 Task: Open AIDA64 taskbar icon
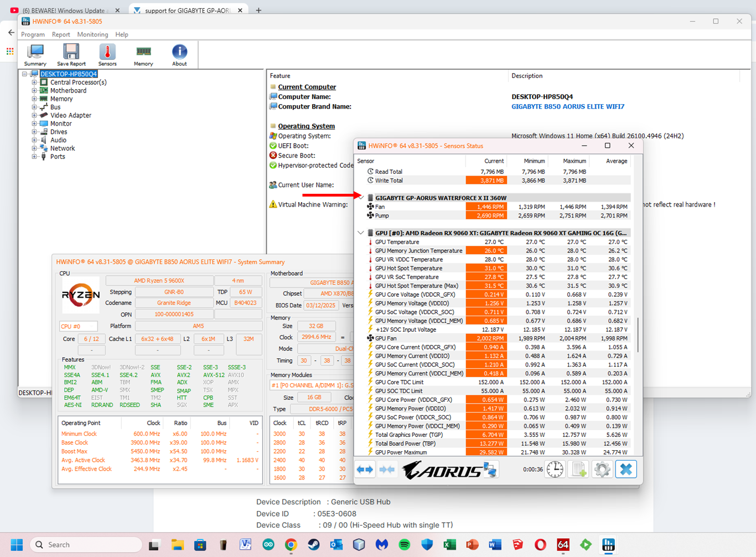click(563, 545)
